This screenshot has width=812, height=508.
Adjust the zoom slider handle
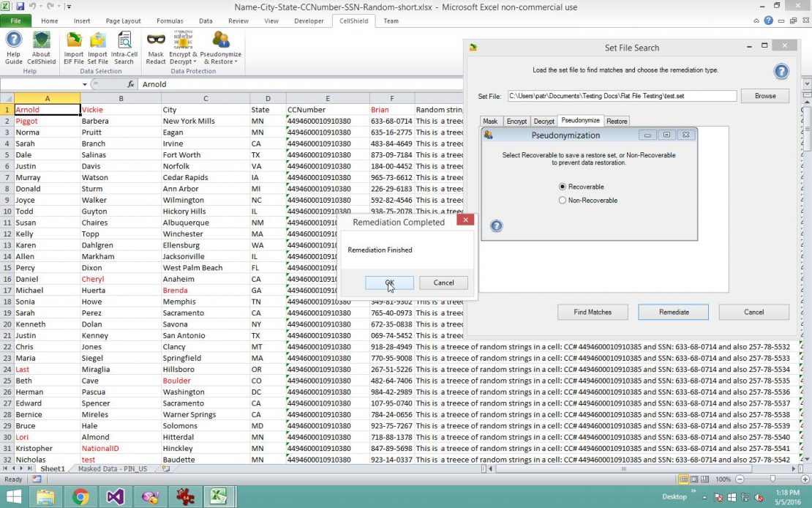pos(772,479)
